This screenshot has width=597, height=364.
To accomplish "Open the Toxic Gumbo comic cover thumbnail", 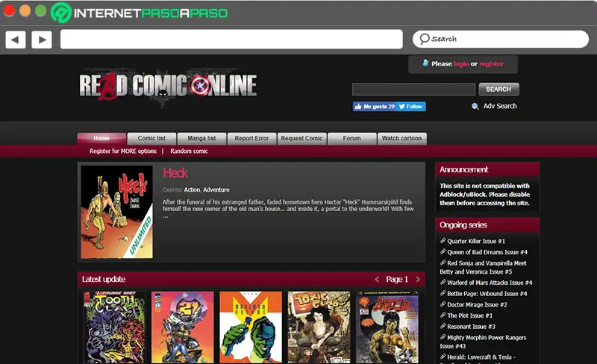I will pyautogui.click(x=319, y=327).
